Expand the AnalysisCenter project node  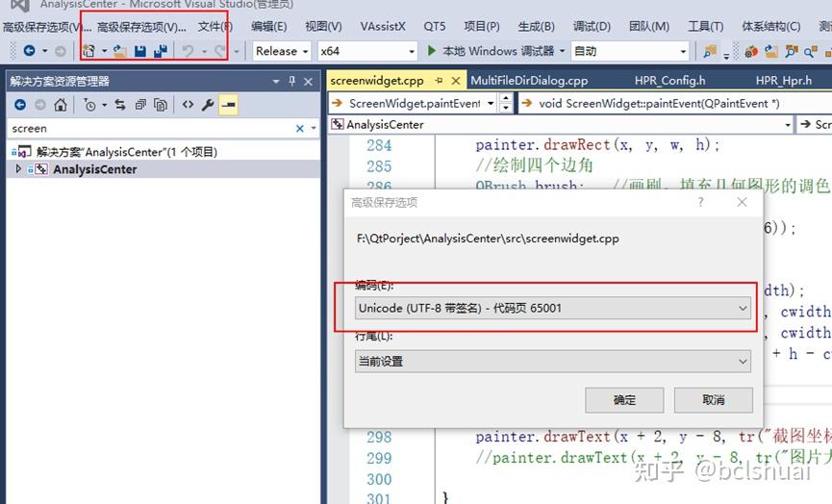point(18,169)
